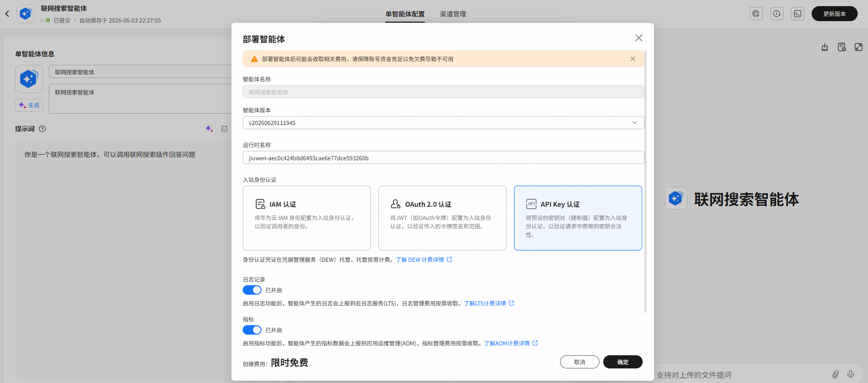Open the version history clock icon
The image size is (868, 383).
[777, 14]
